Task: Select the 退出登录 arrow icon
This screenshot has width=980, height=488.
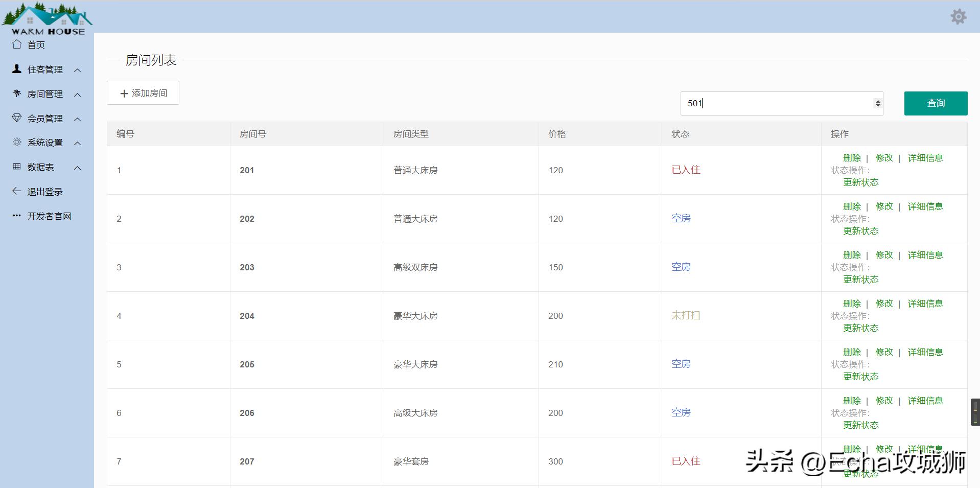Action: [x=16, y=192]
